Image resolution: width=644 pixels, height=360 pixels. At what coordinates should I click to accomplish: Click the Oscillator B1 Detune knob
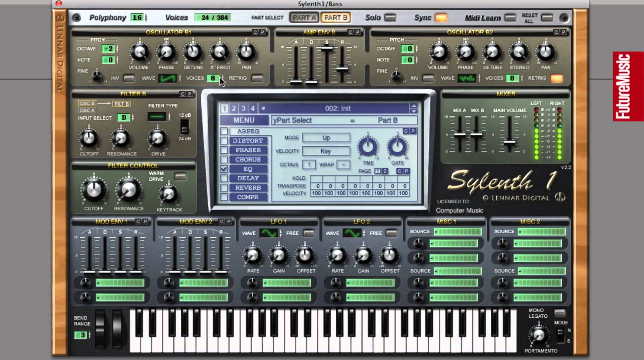click(x=193, y=52)
